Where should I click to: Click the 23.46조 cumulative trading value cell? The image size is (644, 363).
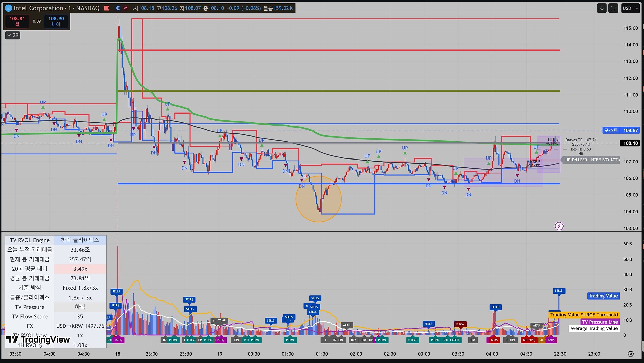point(80,249)
